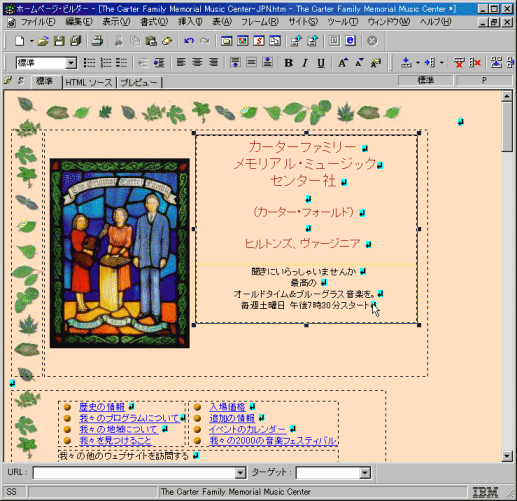Click the 毎週土曜日 午後7時30分スタート text
Screen dimensions: 517x501
point(305,305)
